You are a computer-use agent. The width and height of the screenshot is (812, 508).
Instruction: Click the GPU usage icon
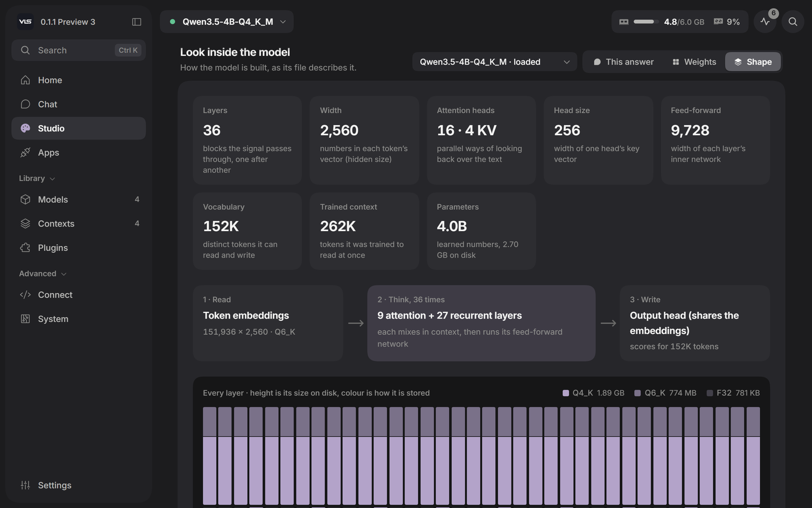tap(718, 21)
